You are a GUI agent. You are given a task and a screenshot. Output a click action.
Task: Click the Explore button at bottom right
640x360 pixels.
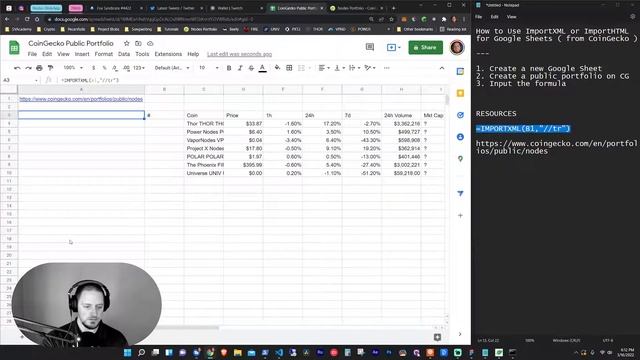coord(437,337)
